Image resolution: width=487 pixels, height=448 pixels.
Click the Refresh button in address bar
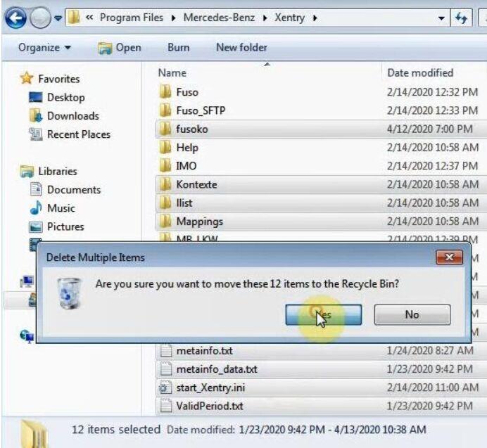pos(461,18)
